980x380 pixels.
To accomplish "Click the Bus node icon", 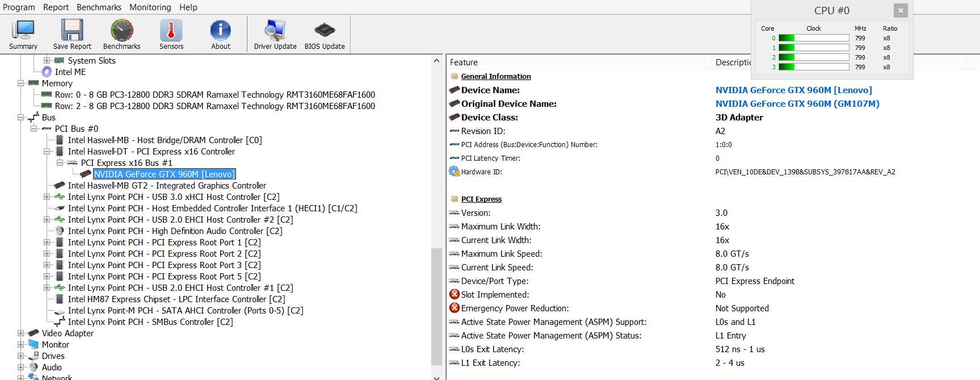I will point(33,118).
